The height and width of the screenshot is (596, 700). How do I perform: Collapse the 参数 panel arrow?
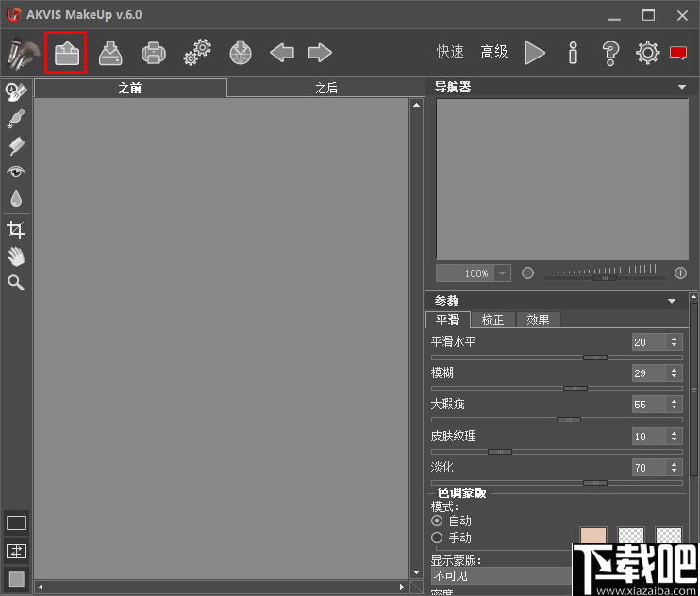pyautogui.click(x=672, y=301)
